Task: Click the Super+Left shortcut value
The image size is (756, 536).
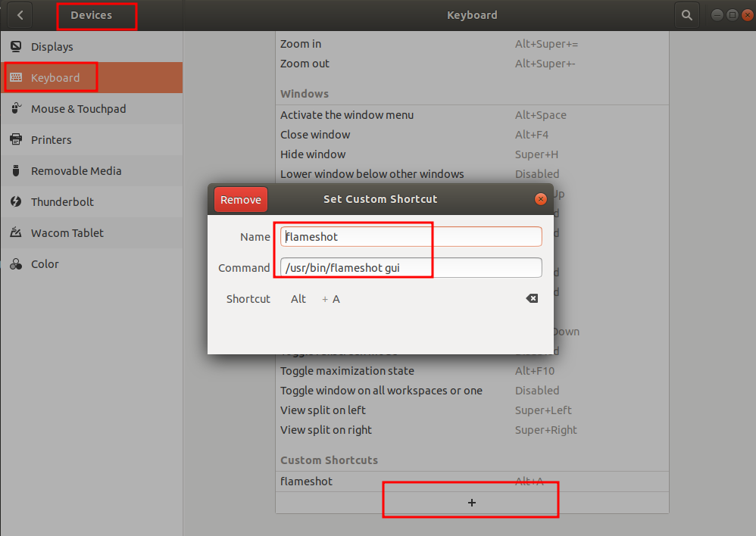Action: [x=543, y=410]
